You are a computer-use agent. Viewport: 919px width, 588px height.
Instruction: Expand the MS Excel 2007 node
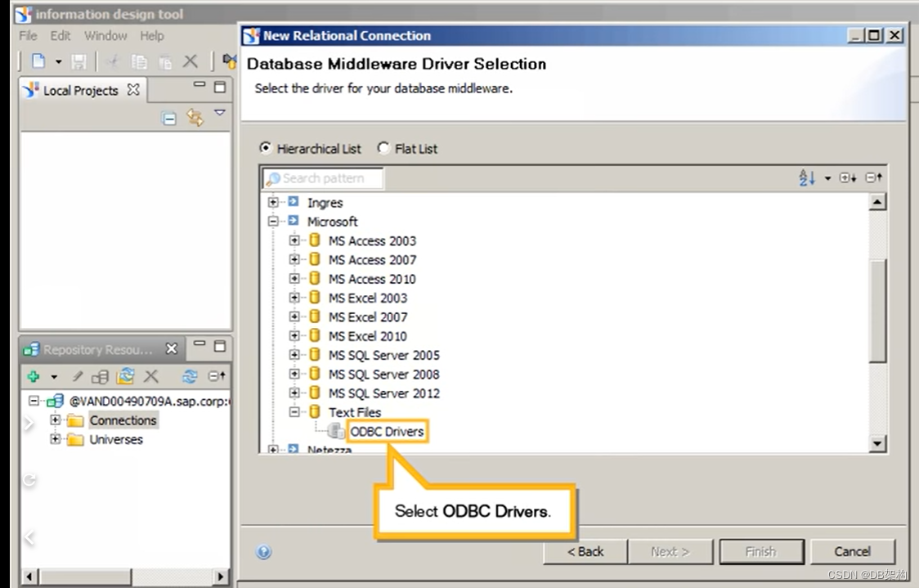[x=294, y=316]
